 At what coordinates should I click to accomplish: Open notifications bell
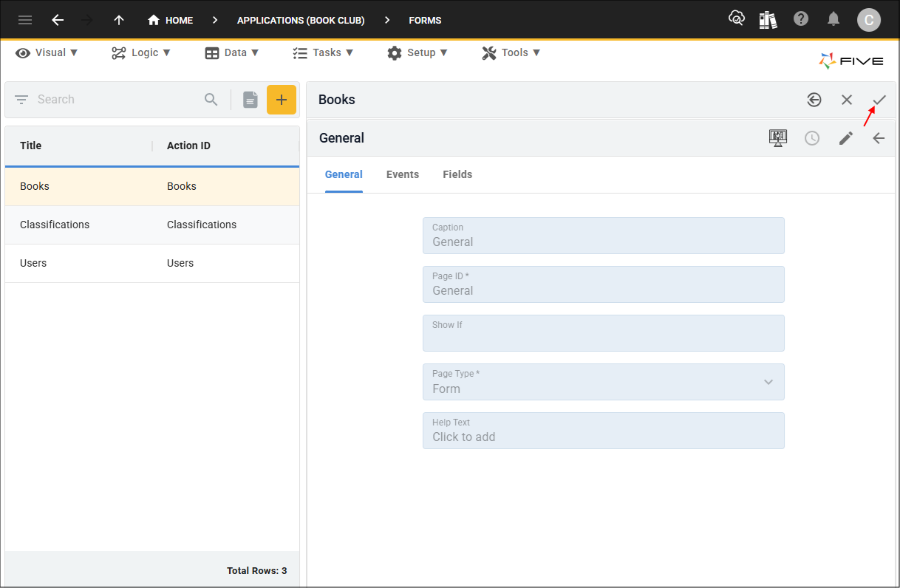pyautogui.click(x=833, y=19)
